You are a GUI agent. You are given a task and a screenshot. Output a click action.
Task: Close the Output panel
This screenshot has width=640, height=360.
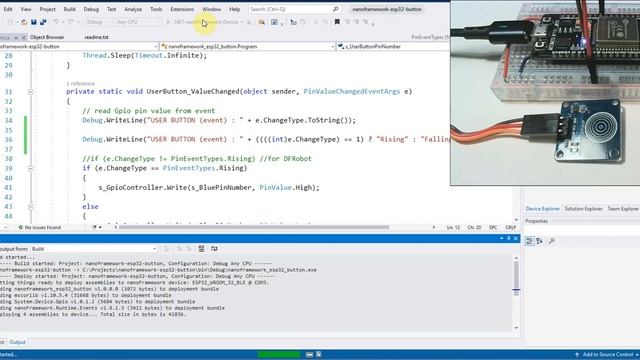516,238
